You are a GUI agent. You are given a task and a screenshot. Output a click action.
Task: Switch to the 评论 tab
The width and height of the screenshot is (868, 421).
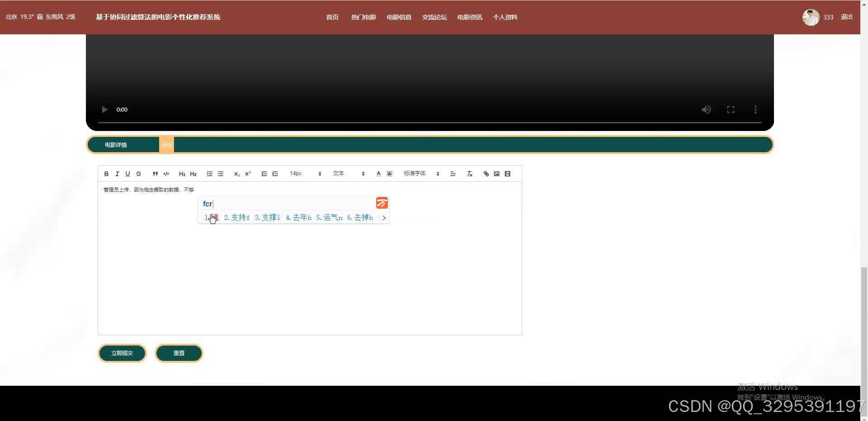[166, 145]
